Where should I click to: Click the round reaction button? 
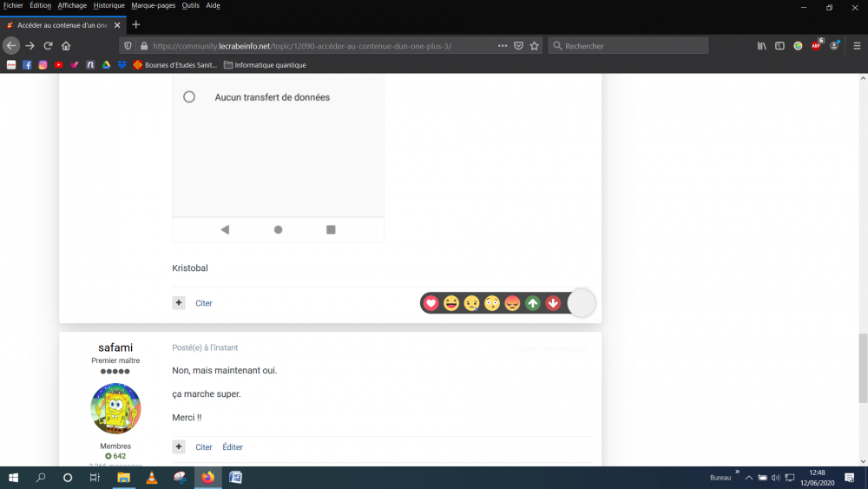(582, 303)
